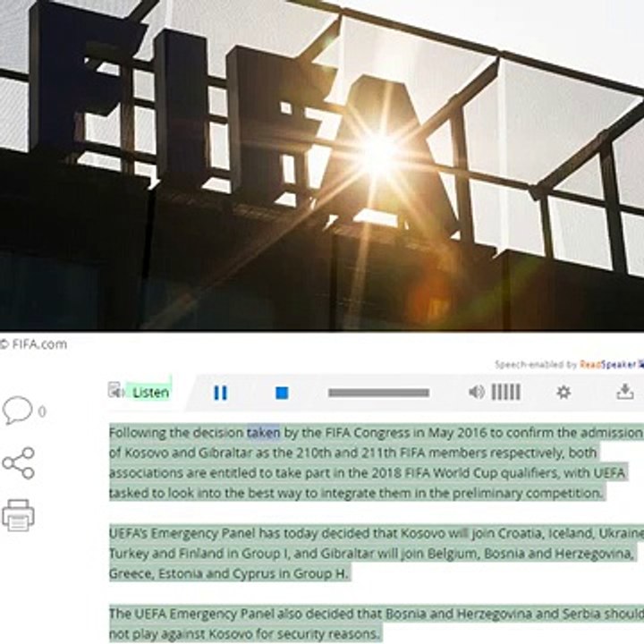Click paragraph starting "UEFA's Emergency Panel"

point(377,554)
